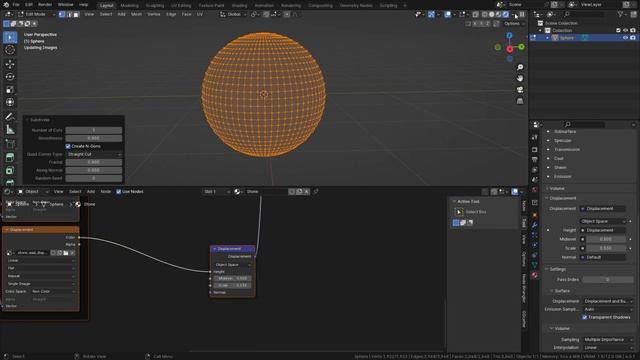
Task: Toggle camera view with the camera icon
Action: click(x=520, y=90)
